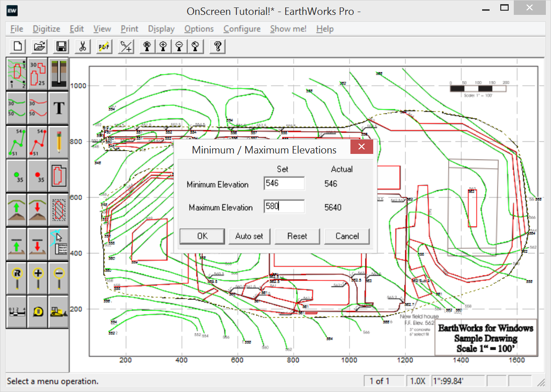551x392 pixels.
Task: Open the Help menu
Action: pyautogui.click(x=325, y=29)
